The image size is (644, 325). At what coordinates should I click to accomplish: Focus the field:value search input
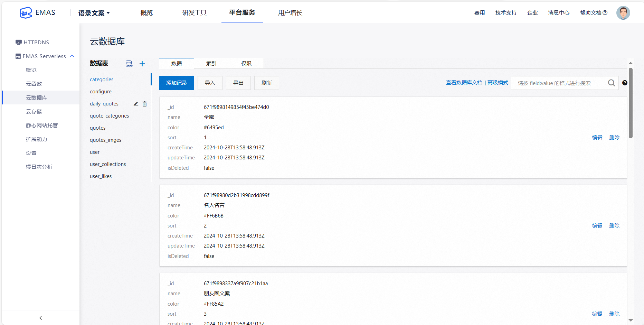pos(560,83)
